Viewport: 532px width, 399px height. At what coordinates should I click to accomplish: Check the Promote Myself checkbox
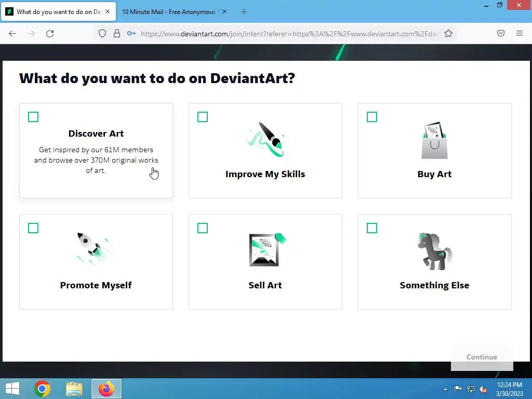point(33,228)
